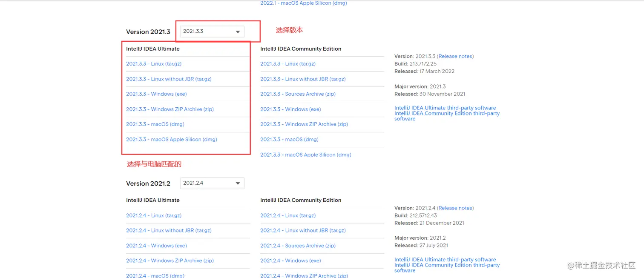Download Ultimate 2021.3.3 macOS (dmg)
The width and height of the screenshot is (644, 278).
click(155, 124)
